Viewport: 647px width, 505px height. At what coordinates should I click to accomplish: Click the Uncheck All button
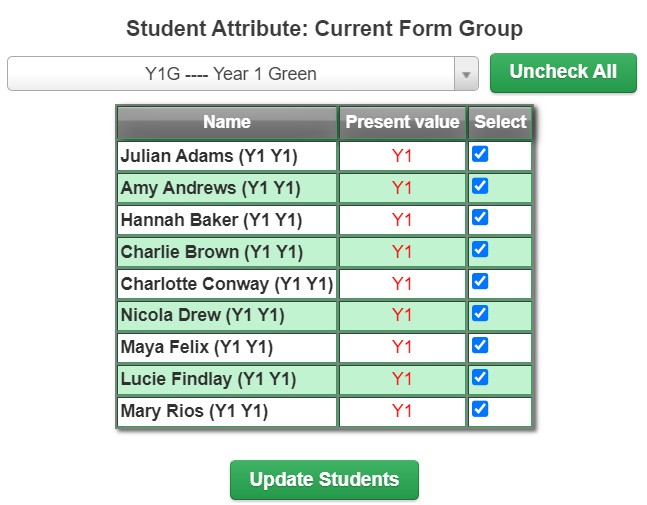[x=563, y=72]
